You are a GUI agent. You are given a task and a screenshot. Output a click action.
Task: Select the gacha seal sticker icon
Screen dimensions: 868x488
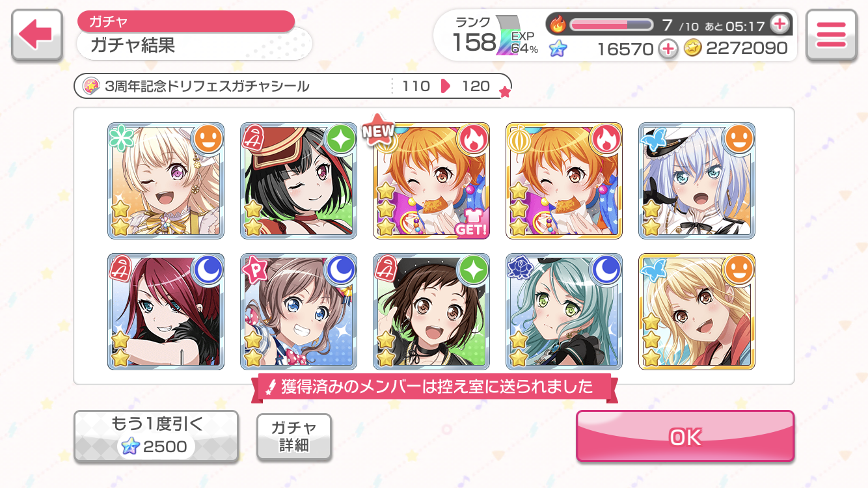(x=91, y=86)
